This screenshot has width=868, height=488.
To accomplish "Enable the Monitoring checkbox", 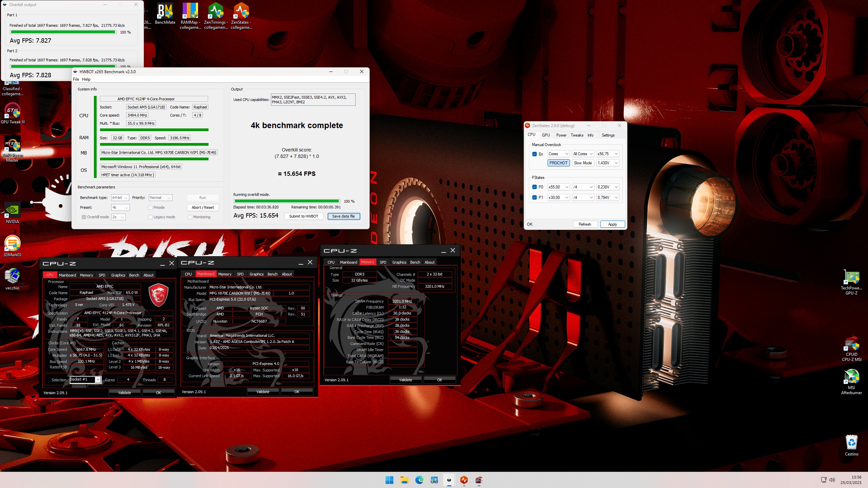I will (190, 217).
